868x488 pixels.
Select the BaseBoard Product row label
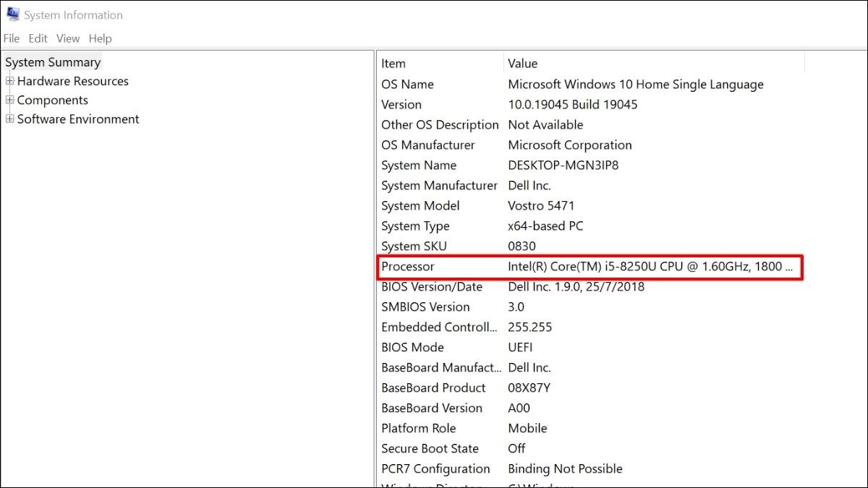click(433, 388)
